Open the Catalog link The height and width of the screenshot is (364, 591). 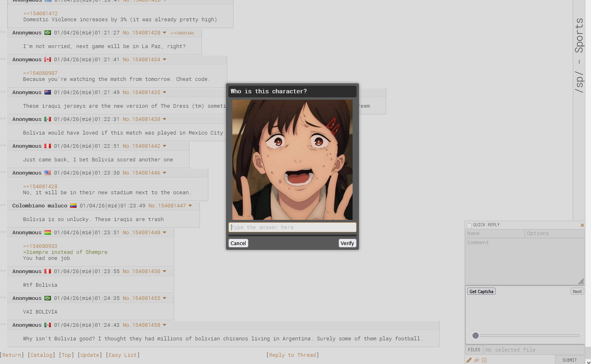[42, 355]
